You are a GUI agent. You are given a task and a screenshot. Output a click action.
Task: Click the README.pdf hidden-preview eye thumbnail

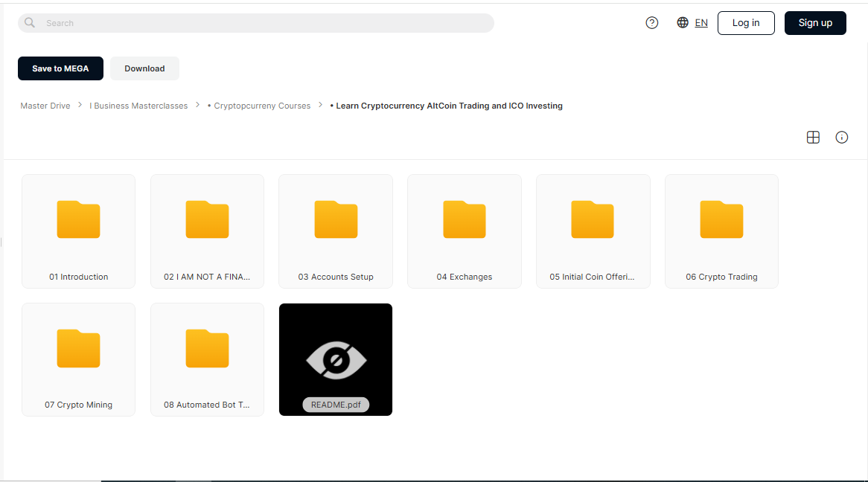[336, 360]
